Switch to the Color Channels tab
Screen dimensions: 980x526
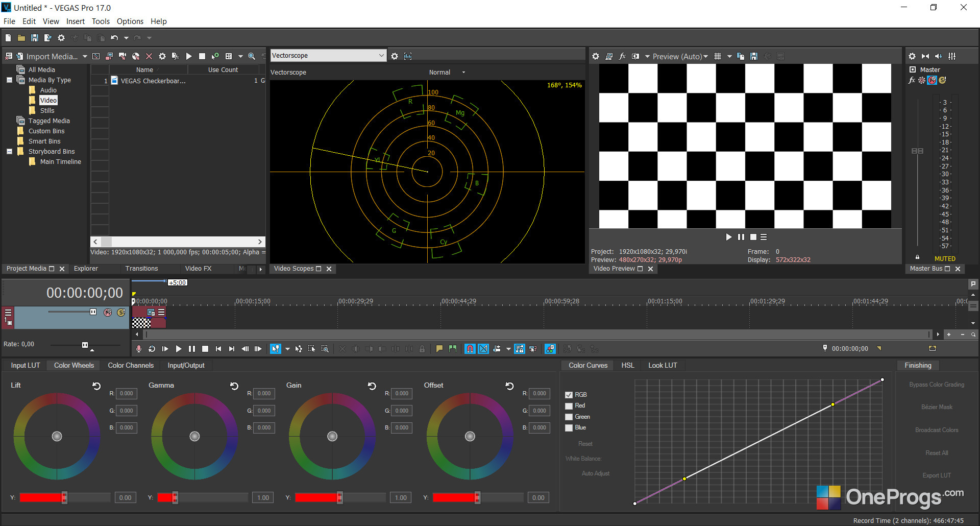(x=131, y=365)
